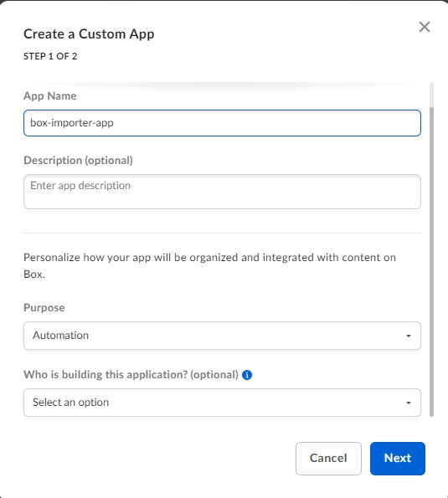
Task: Click the 'STEP 1 OF 2' indicator
Action: 50,56
